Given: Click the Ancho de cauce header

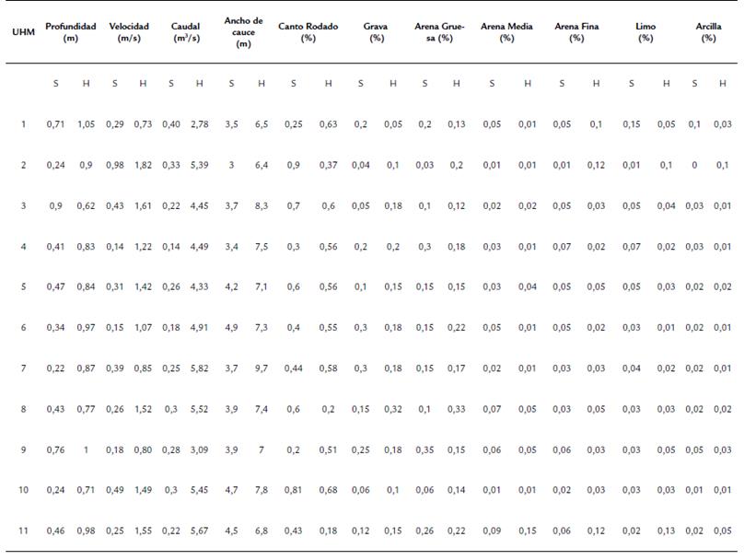Looking at the screenshot, I should (243, 31).
